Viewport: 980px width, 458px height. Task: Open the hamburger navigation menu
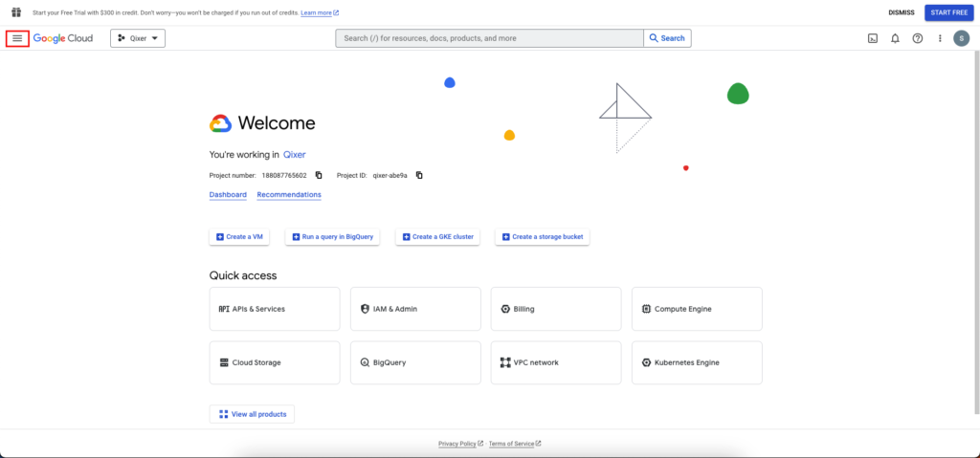(17, 38)
